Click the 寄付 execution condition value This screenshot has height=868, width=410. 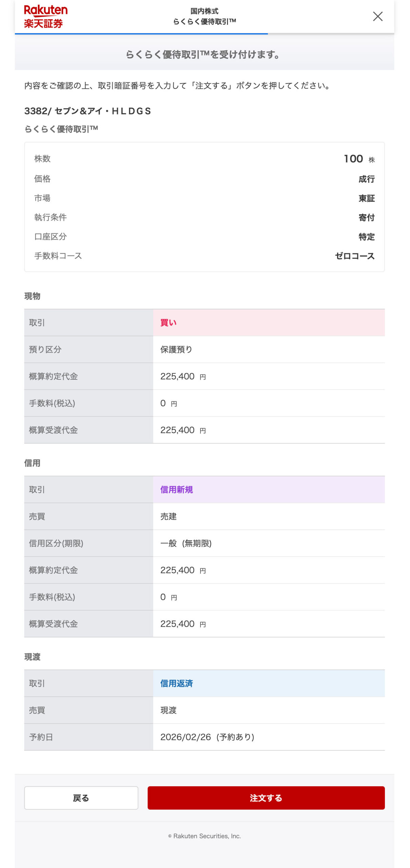tap(366, 217)
